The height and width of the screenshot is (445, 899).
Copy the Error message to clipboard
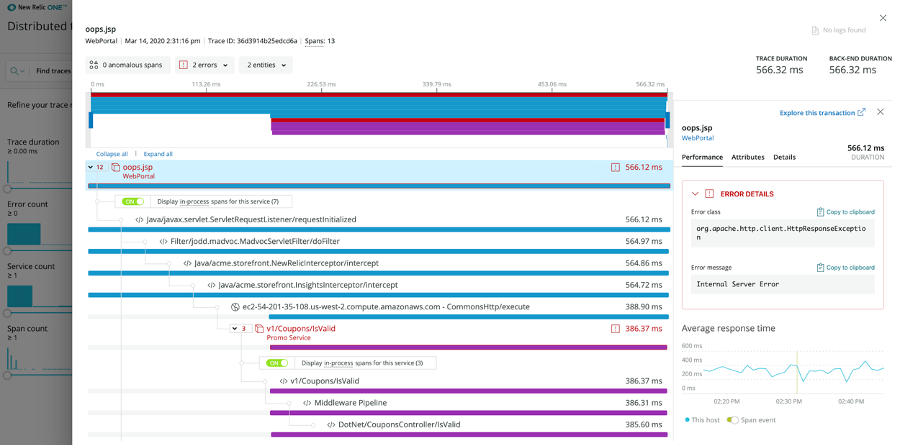846,268
